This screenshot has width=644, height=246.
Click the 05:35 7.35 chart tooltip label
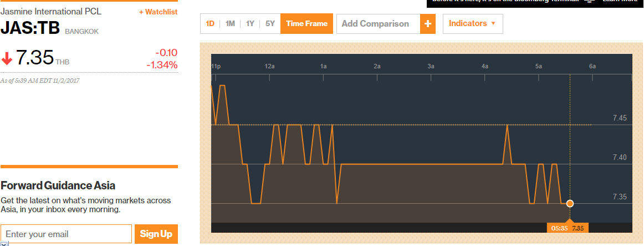[568, 228]
